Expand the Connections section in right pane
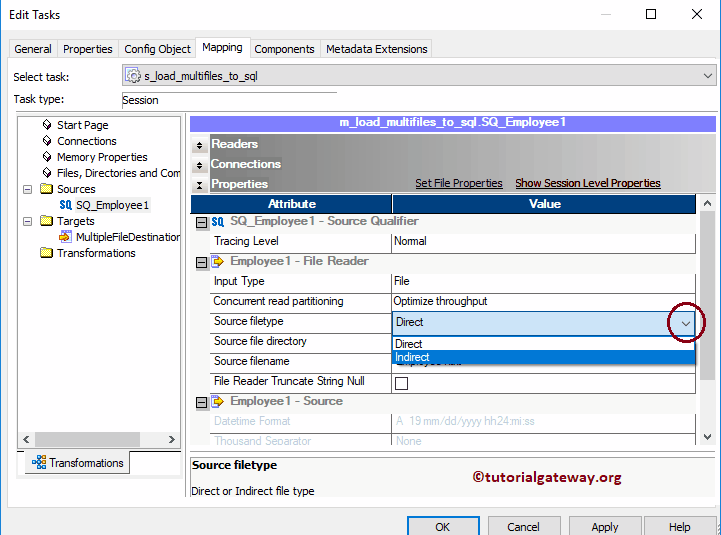The height and width of the screenshot is (535, 721). click(200, 165)
